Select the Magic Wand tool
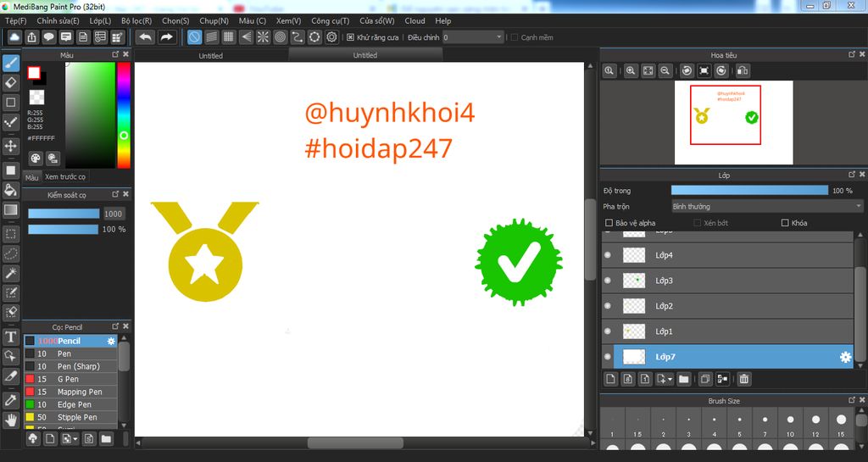868x462 pixels. click(x=10, y=273)
